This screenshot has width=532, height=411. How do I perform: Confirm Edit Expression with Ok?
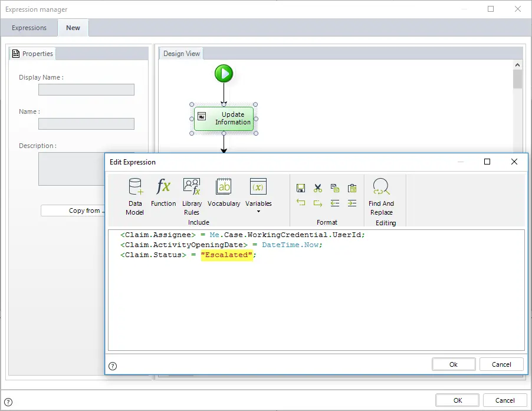[454, 364]
